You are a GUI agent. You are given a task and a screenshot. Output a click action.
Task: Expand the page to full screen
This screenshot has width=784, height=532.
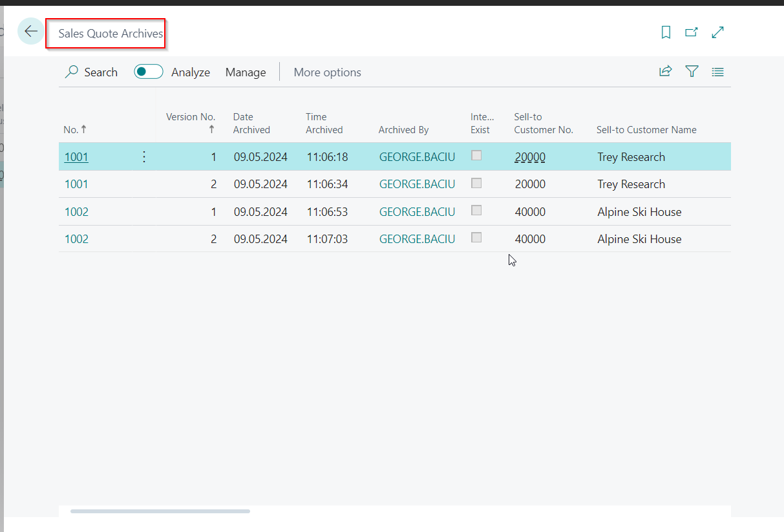(x=717, y=32)
